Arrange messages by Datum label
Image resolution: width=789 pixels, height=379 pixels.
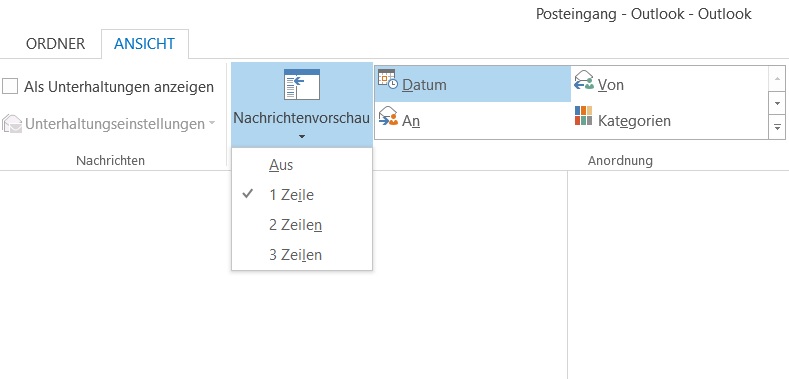424,85
